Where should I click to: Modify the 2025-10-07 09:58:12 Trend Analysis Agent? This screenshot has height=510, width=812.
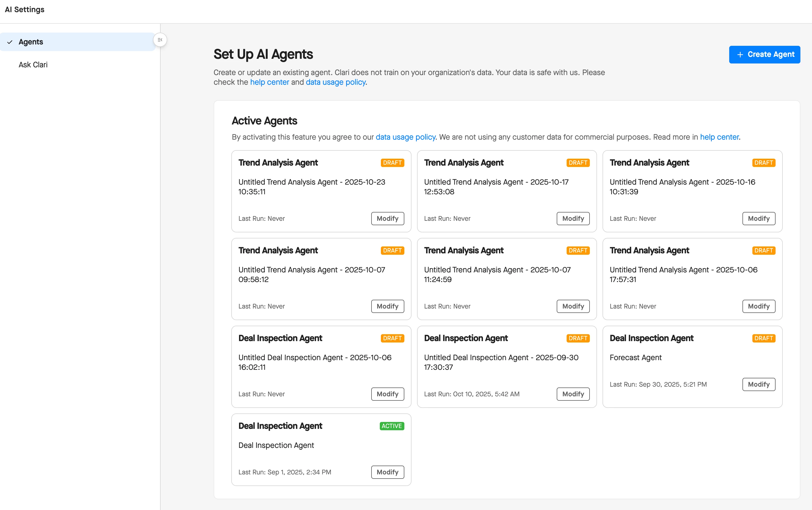point(387,306)
